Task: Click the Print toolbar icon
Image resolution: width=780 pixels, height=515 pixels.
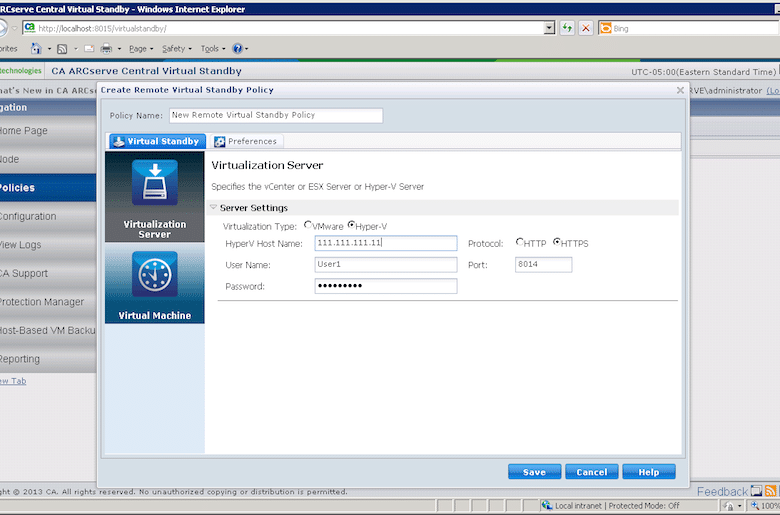Action: 106,49
